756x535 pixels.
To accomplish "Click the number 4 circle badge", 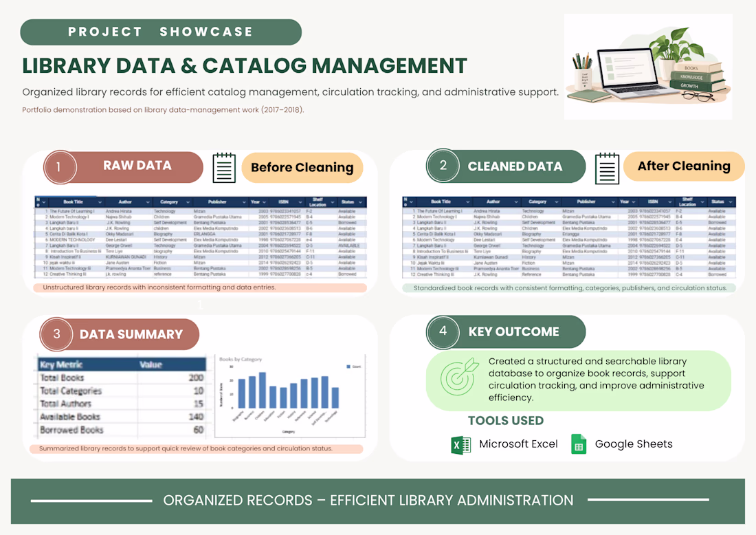I will pyautogui.click(x=443, y=331).
